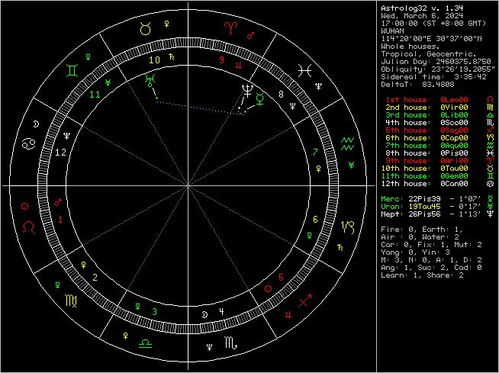Image resolution: width=499 pixels, height=373 pixels.
Task: Select the white Pisces glyph on the outer wheel
Action: coord(305,71)
